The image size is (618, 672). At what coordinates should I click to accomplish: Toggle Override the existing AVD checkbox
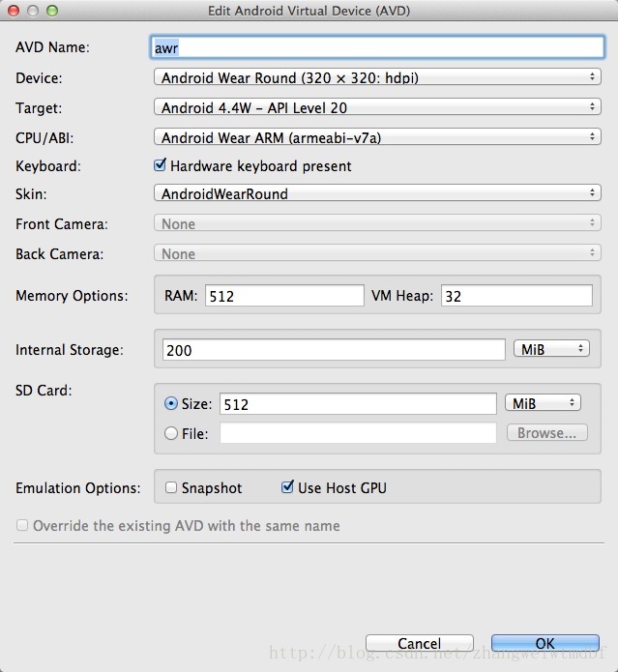(22, 525)
